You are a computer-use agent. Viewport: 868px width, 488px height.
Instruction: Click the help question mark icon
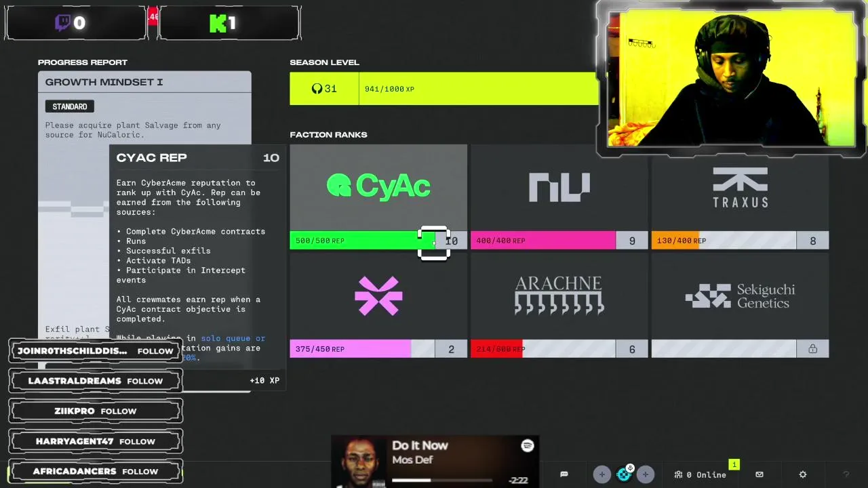tap(846, 474)
